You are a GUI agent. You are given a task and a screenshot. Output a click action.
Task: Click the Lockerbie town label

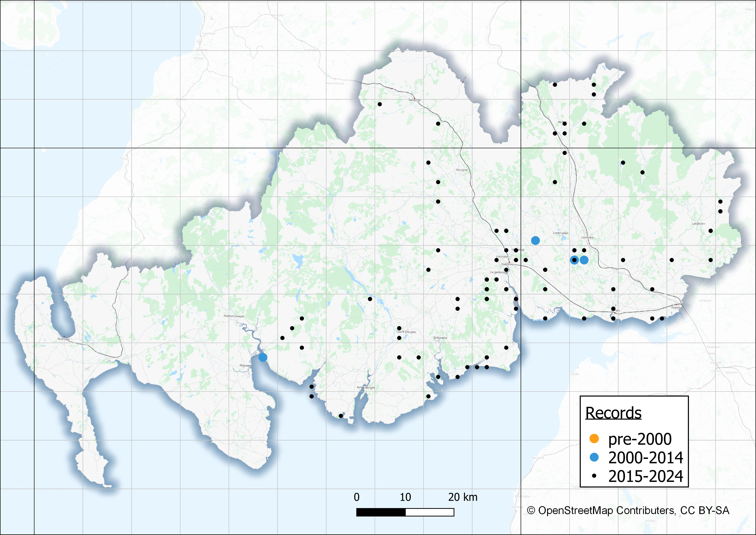pos(587,237)
